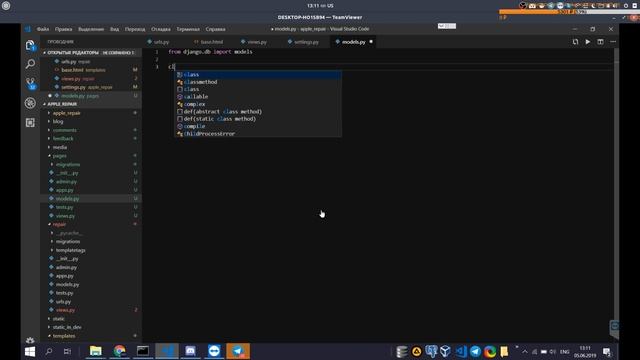
Task: Click the editor vertical scrollbar
Action: (616, 194)
